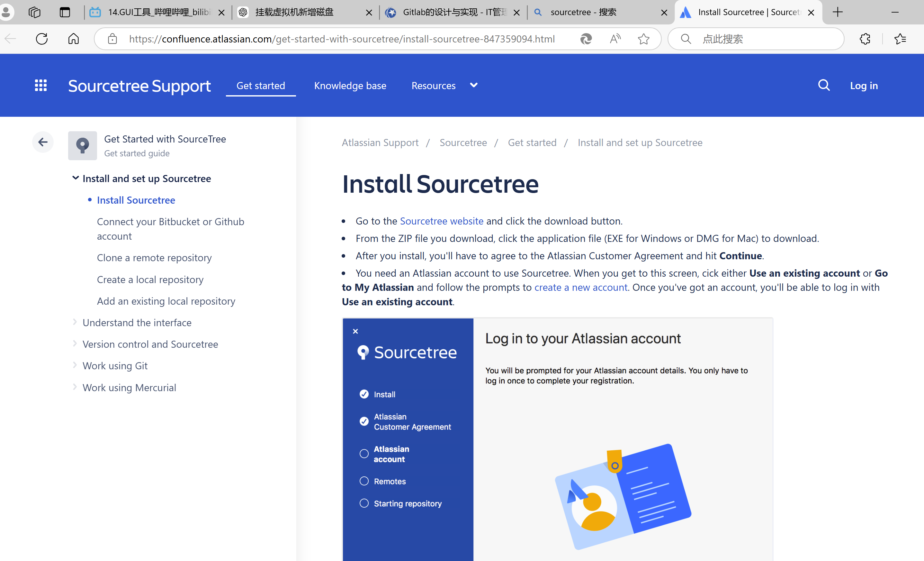Click the back arrow in sidebar
The width and height of the screenshot is (924, 561).
(x=43, y=142)
